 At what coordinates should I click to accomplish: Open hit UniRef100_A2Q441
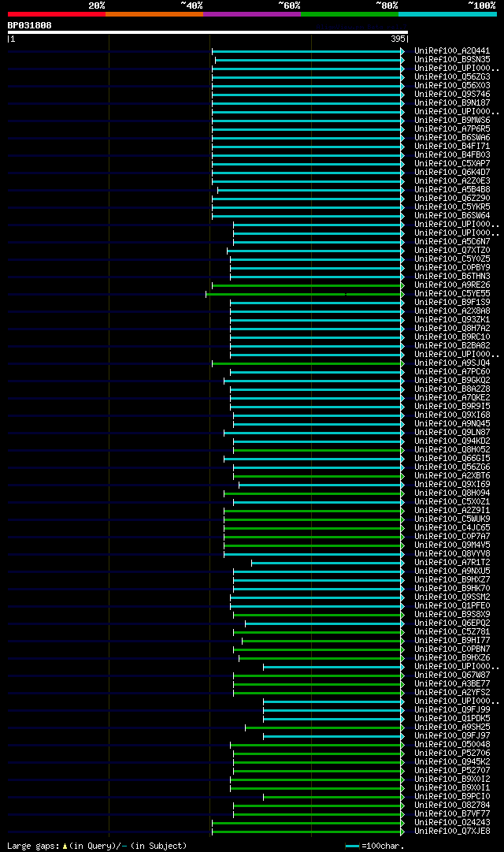452,50
